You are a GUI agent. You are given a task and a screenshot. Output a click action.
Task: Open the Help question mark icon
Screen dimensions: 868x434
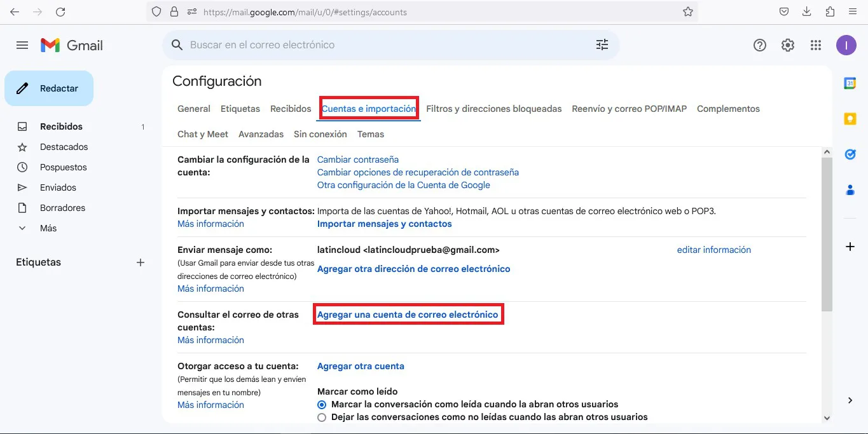tap(759, 45)
